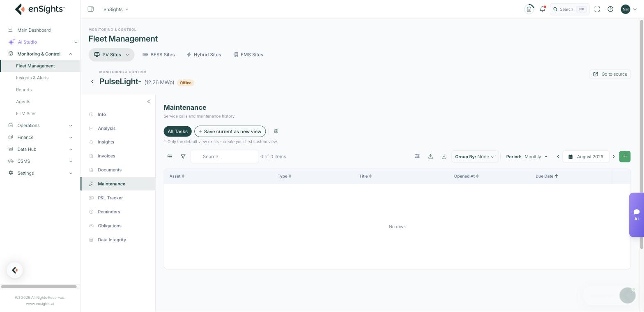This screenshot has height=312, width=644.
Task: Expand the AI Studio section
Action: tap(76, 42)
